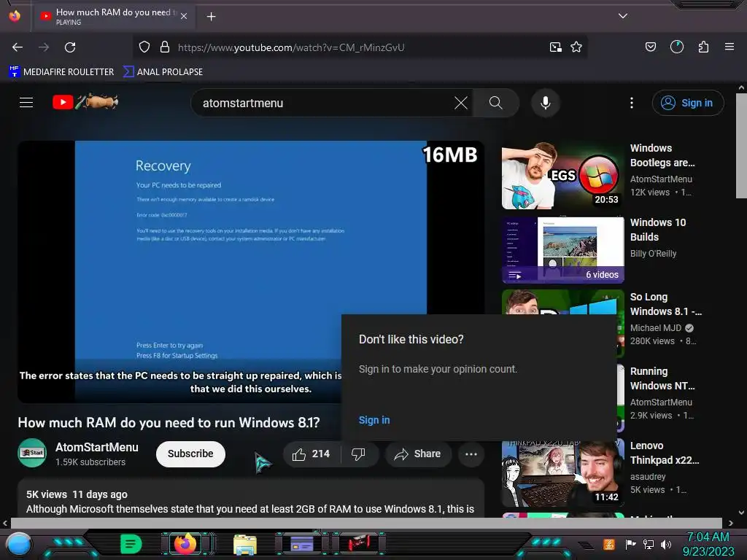Open the Java update tray icon

pyautogui.click(x=609, y=544)
